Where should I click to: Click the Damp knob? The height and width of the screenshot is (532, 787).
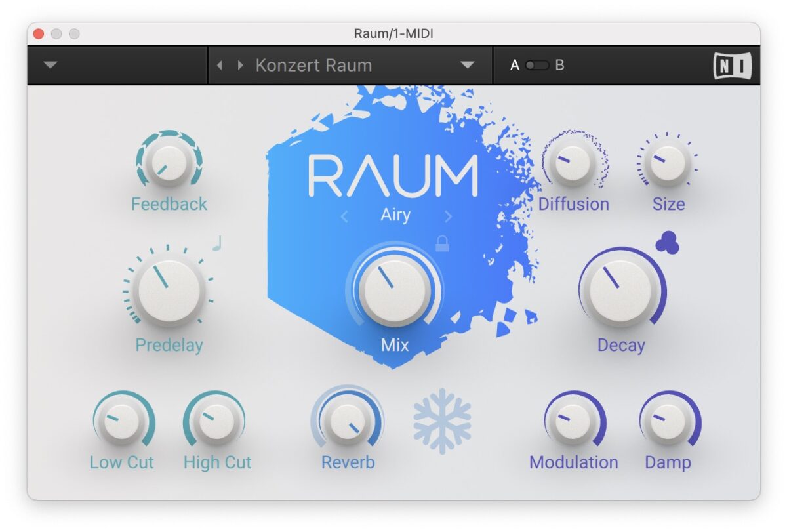(668, 422)
